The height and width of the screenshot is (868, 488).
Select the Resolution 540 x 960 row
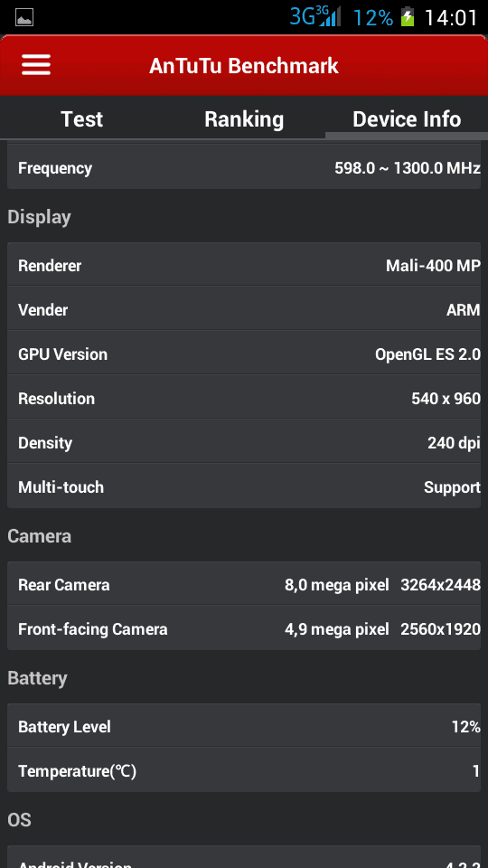pos(244,398)
